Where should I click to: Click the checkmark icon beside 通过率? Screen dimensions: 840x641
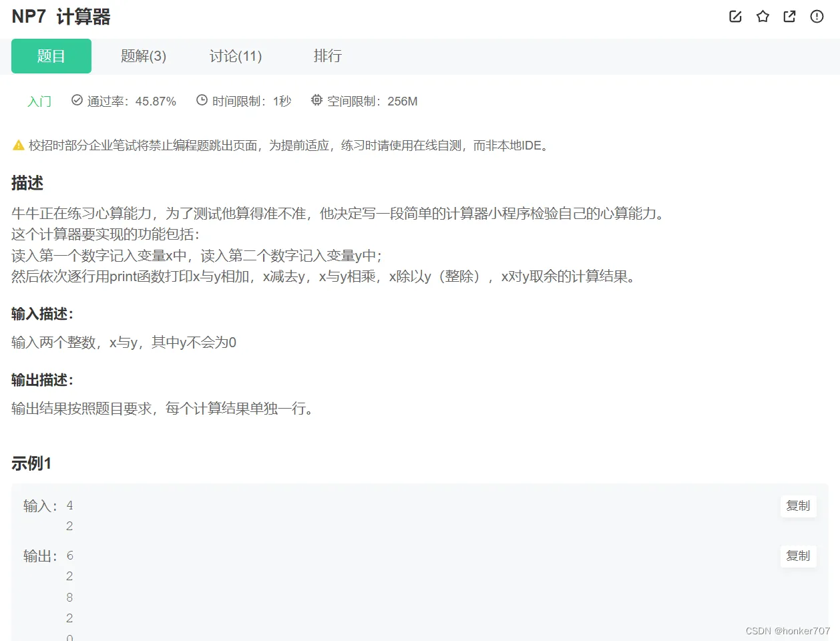coord(75,100)
